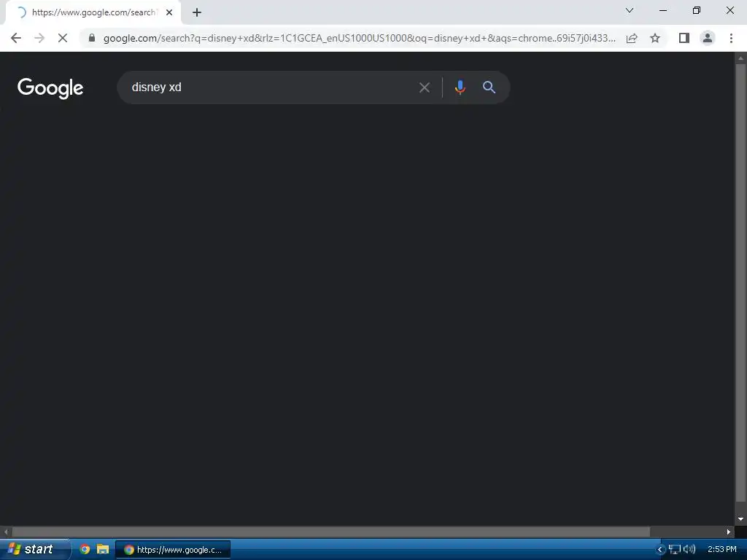Image resolution: width=747 pixels, height=560 pixels.
Task: Go back to the previous page
Action: coord(16,38)
